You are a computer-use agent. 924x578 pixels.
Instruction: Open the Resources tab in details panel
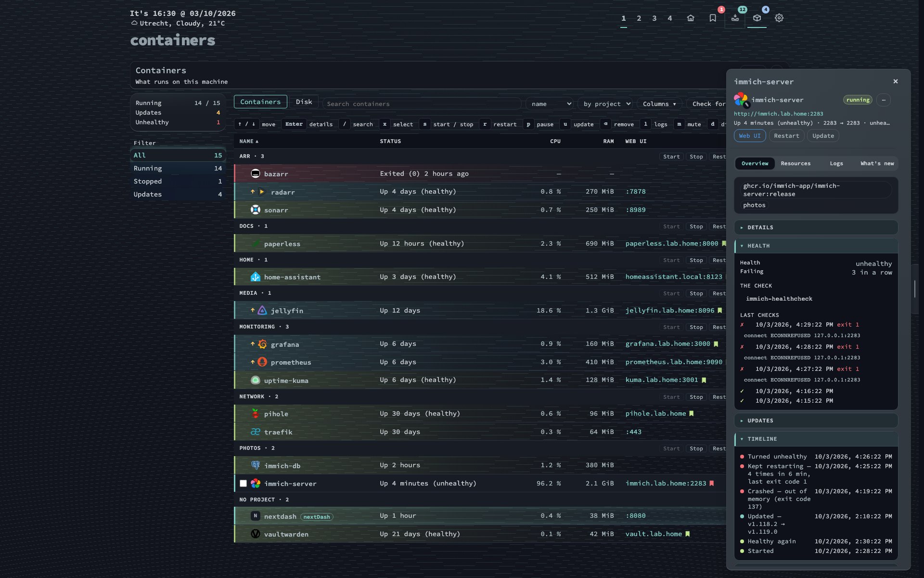pos(796,163)
